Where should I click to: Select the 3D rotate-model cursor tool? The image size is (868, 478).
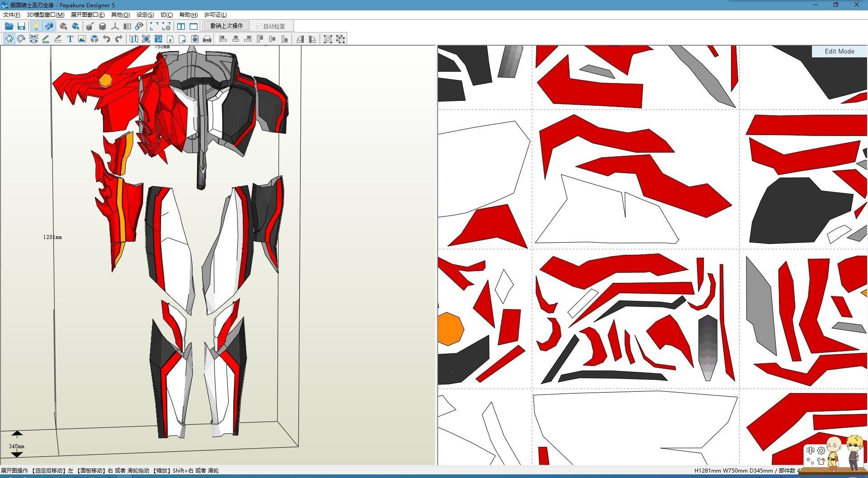click(63, 26)
